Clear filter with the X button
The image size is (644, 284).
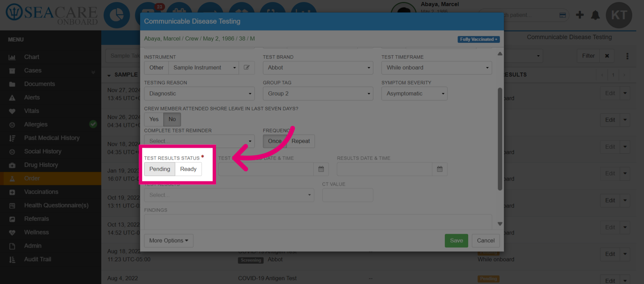tap(607, 56)
